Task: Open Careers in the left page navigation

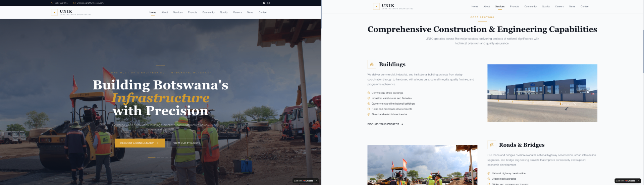Action: coord(237,12)
